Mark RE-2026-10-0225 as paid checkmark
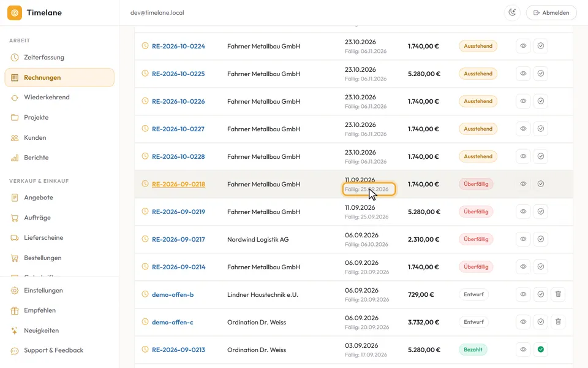The width and height of the screenshot is (588, 368). (541, 74)
